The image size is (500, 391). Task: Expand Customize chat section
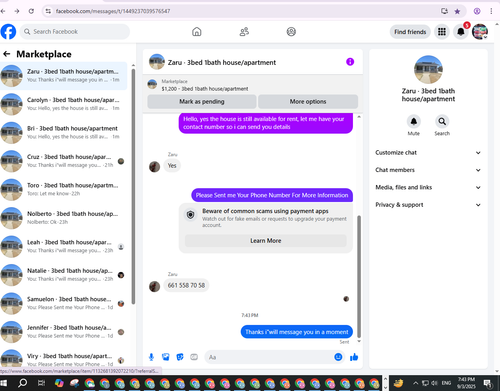[428, 153]
